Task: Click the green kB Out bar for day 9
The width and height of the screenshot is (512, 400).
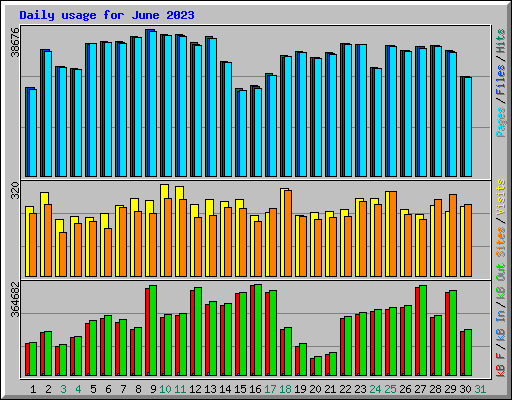Action: coord(153,330)
